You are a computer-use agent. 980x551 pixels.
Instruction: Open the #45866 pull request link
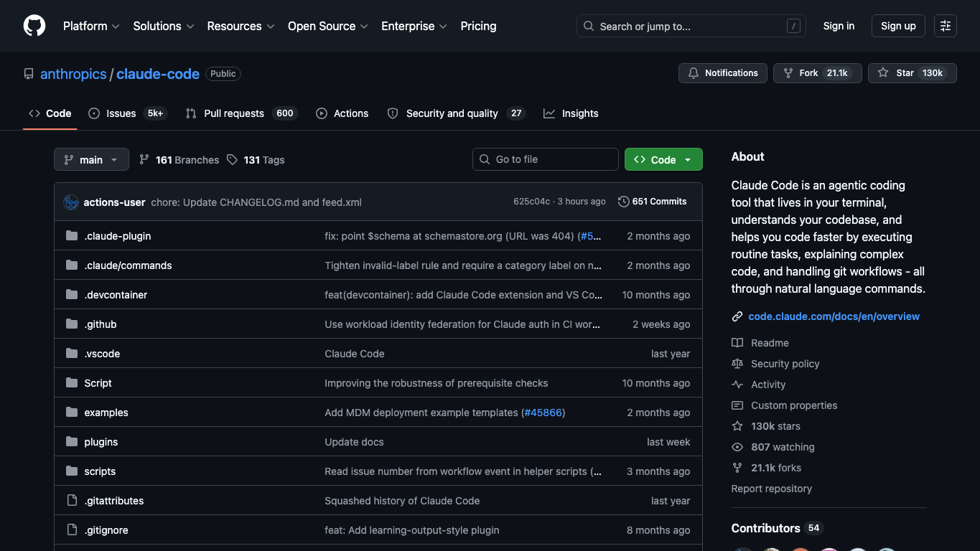(x=543, y=413)
